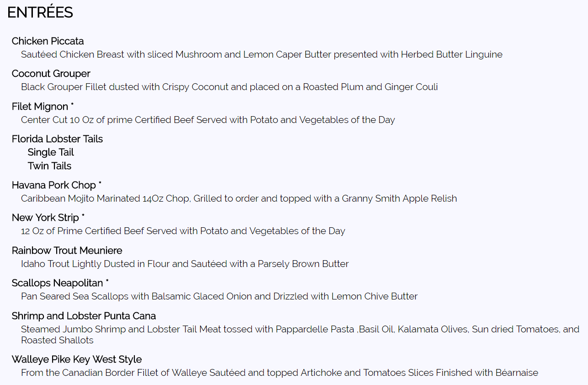Image resolution: width=588 pixels, height=385 pixels.
Task: Click the Herbed Butter Linguine description line
Action: click(x=261, y=55)
